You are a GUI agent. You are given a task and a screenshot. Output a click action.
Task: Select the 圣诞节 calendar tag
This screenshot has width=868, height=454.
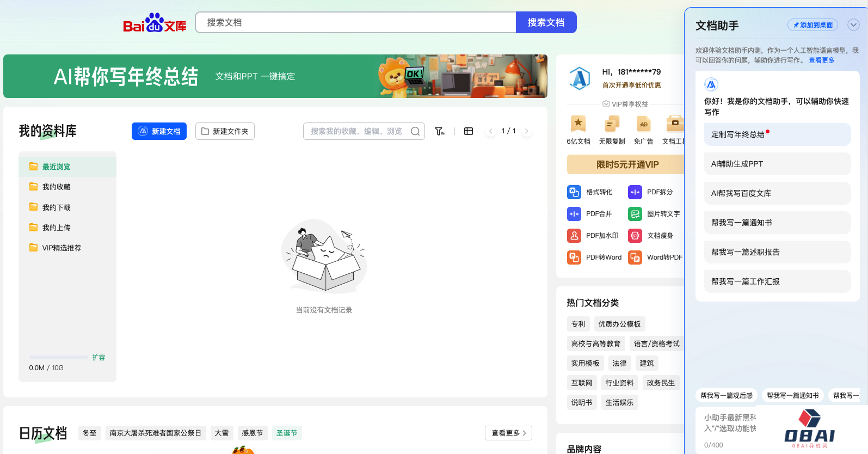(x=286, y=433)
